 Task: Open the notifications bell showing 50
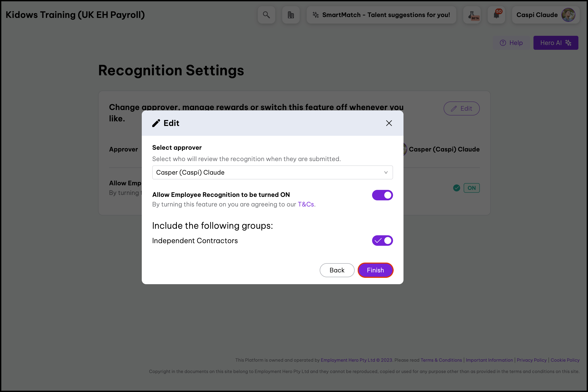pyautogui.click(x=496, y=15)
